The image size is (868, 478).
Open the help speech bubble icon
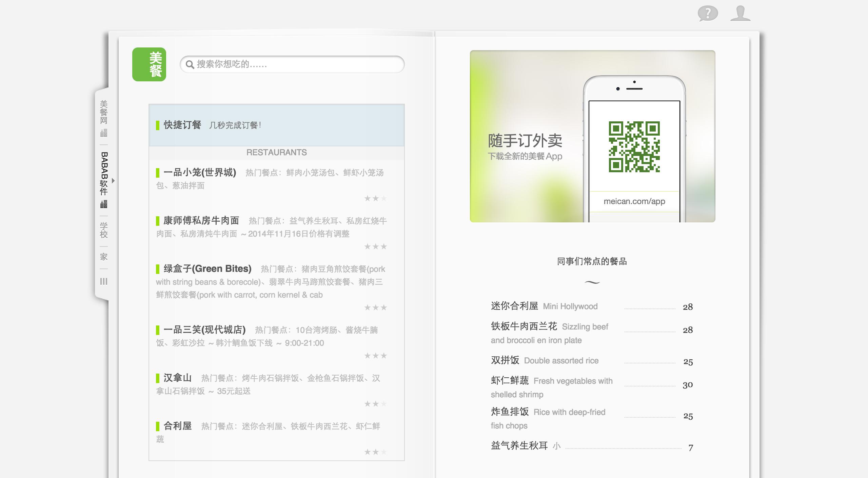[708, 14]
